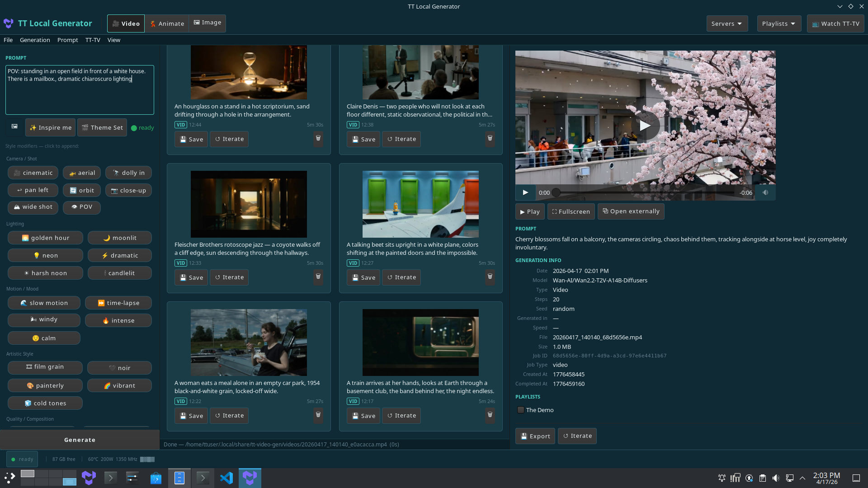Viewport: 868px width, 488px height.
Task: Mute the video player speaker icon
Action: click(x=765, y=192)
